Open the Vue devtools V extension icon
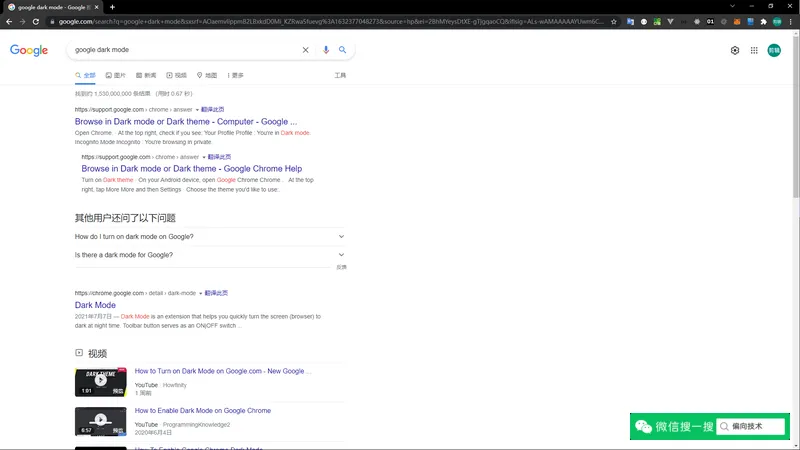Viewport: 800px width, 450px height. [670, 21]
